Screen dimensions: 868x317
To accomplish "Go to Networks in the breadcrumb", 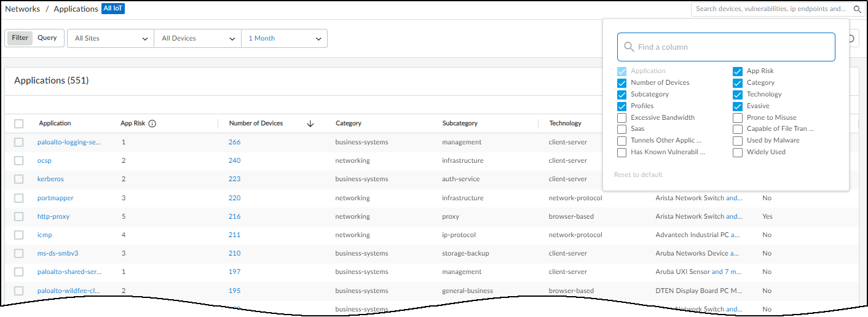I will tap(23, 9).
